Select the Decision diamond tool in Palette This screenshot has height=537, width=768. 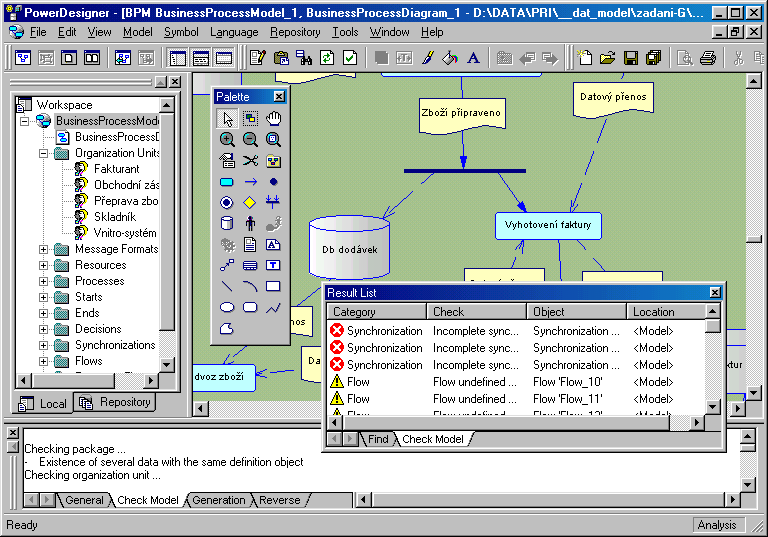(x=250, y=202)
